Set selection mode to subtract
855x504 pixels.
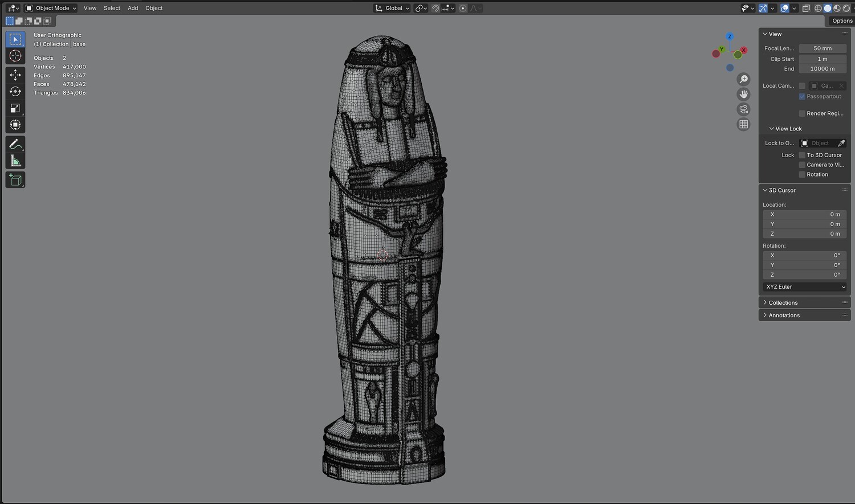28,21
